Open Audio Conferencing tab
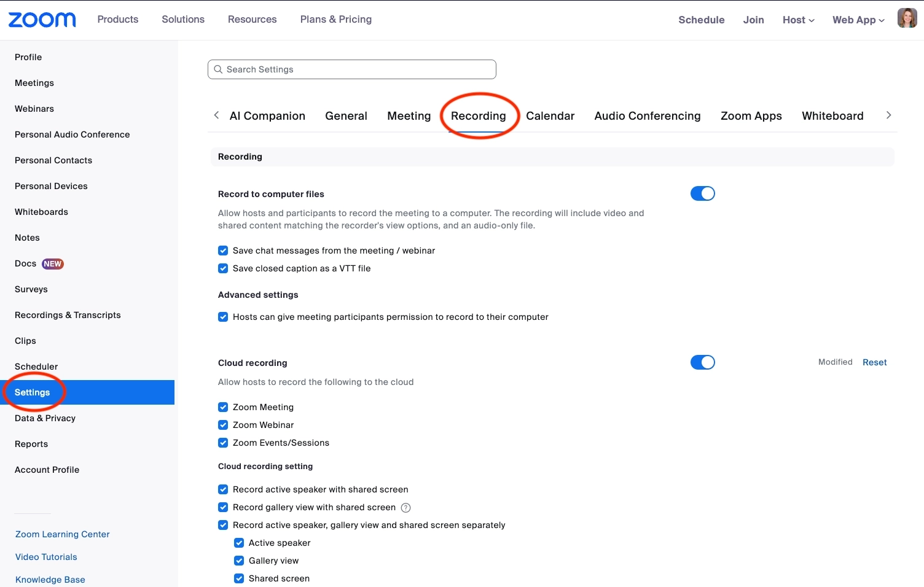The width and height of the screenshot is (924, 587). 648,116
